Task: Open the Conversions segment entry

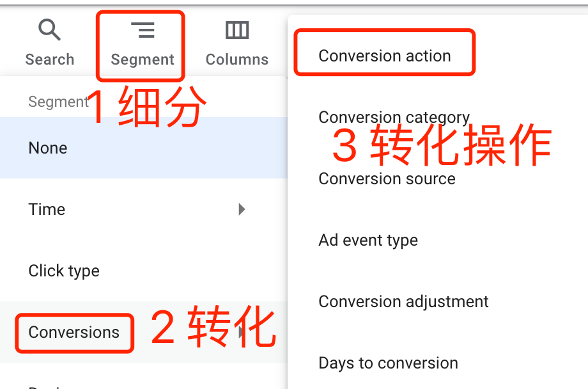Action: point(73,332)
